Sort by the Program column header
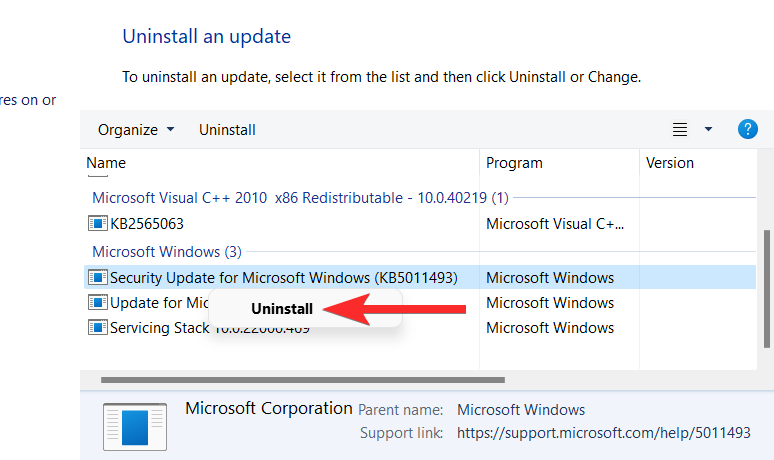Image resolution: width=774 pixels, height=460 pixels. (x=514, y=163)
